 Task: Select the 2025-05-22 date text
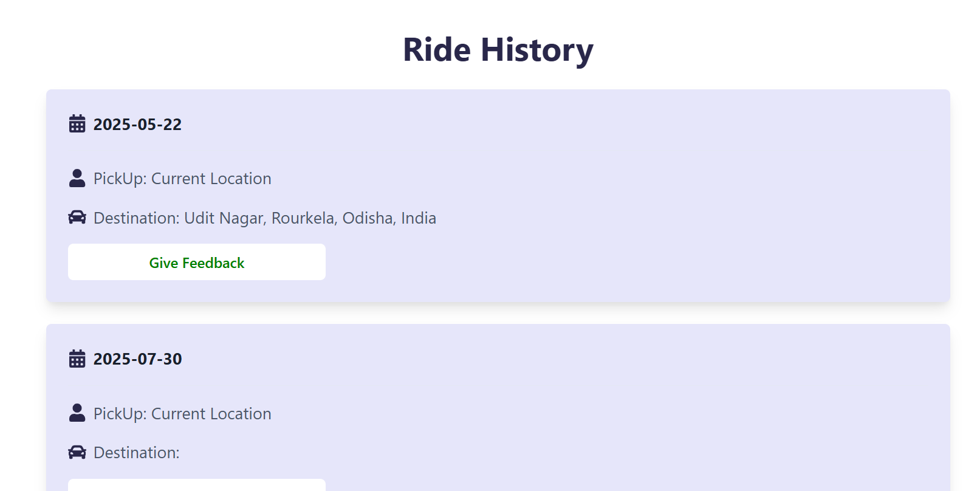[137, 125]
